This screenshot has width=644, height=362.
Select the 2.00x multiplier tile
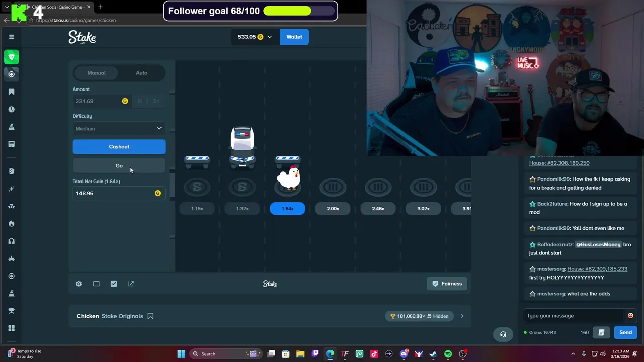click(x=333, y=209)
